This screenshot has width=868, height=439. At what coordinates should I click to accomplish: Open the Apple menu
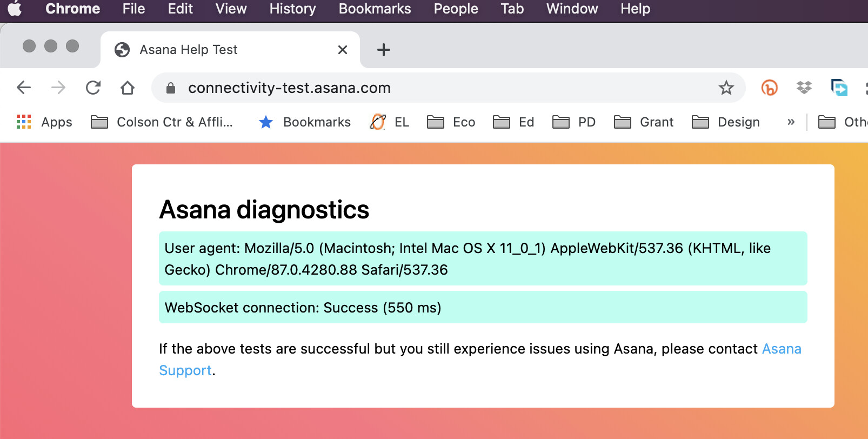15,9
